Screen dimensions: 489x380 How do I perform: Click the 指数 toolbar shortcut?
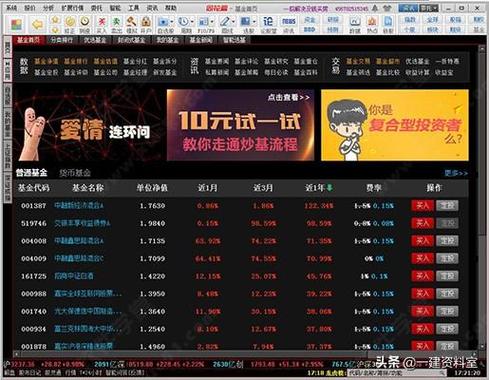tap(410, 20)
